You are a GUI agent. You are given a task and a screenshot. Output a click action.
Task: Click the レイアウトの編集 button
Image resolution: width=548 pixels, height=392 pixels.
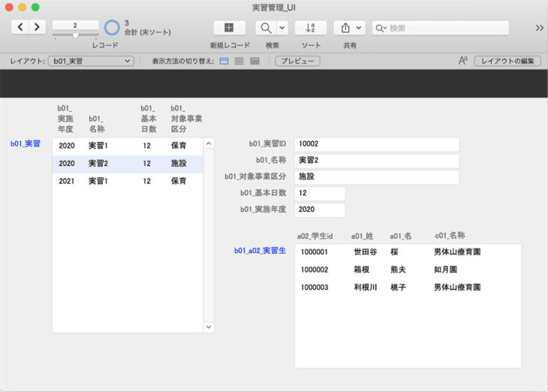pos(507,61)
